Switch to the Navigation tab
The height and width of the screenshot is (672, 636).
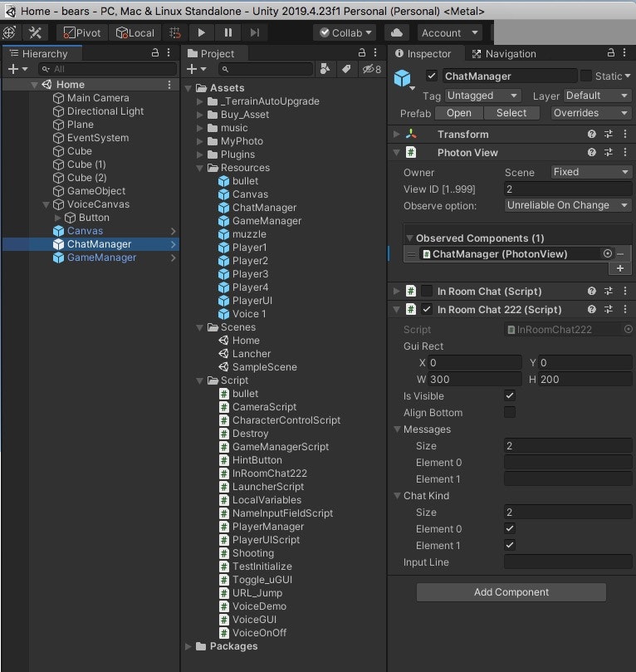pyautogui.click(x=504, y=53)
